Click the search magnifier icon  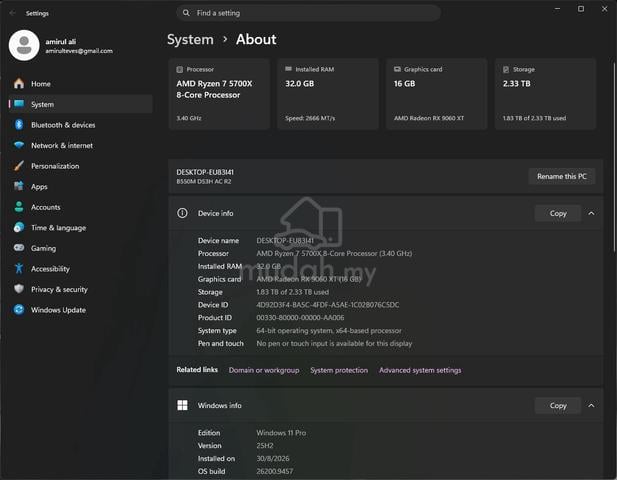click(x=186, y=13)
